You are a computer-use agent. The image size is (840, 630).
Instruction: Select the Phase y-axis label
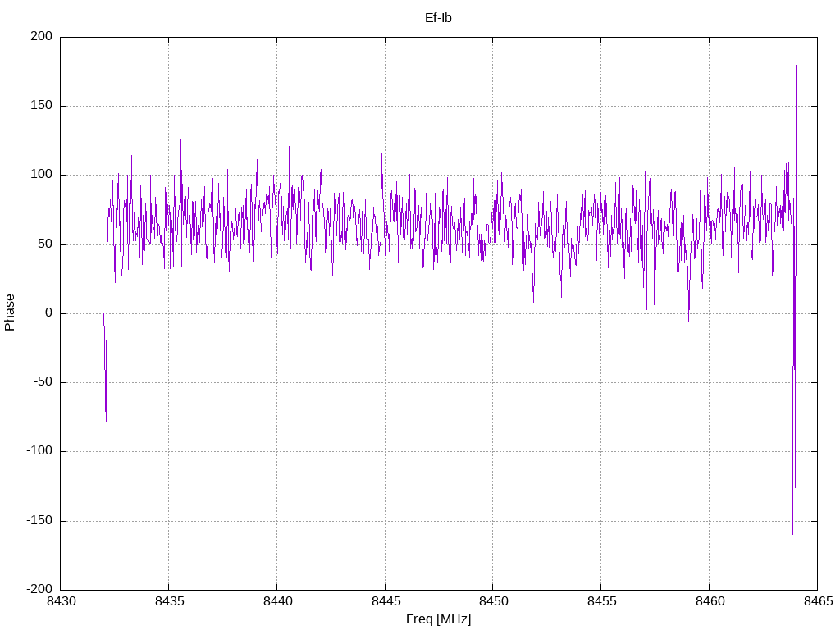(x=10, y=313)
